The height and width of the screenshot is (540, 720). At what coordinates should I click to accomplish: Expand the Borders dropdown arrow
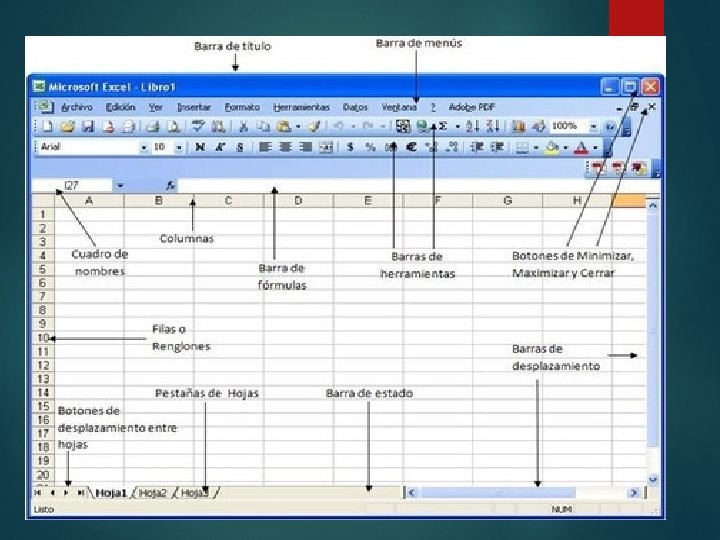click(x=536, y=148)
